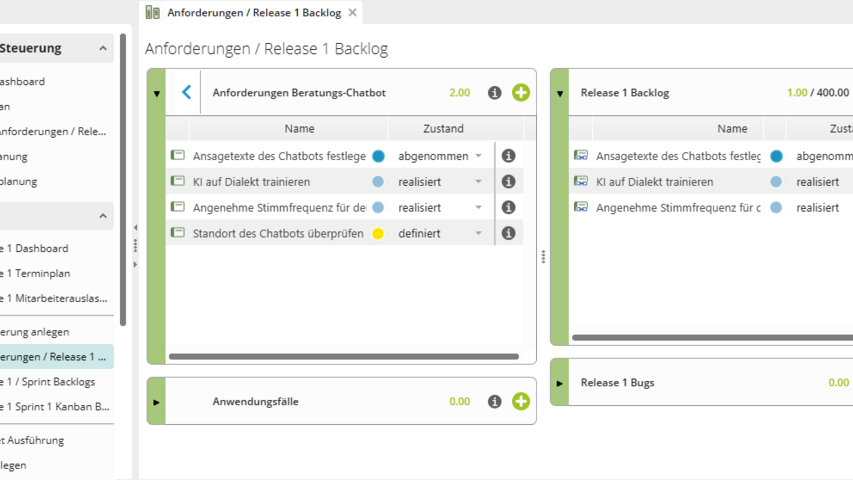Collapse the second sidebar section chevron

(x=103, y=216)
